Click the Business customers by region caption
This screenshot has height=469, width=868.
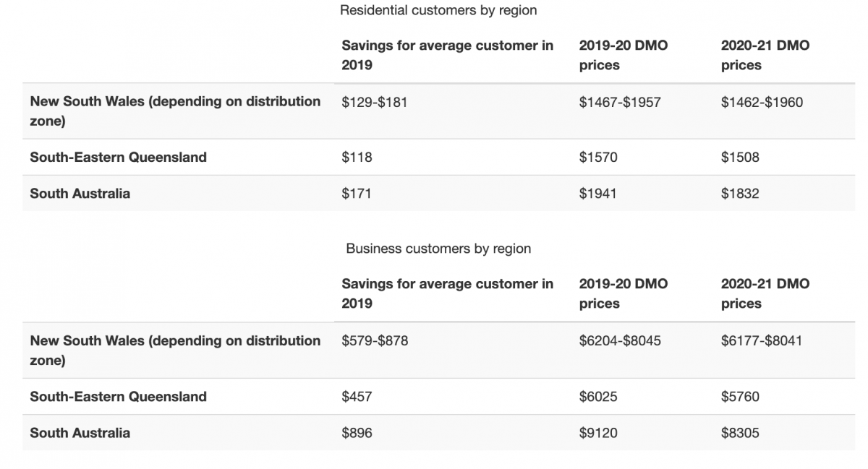[438, 249]
